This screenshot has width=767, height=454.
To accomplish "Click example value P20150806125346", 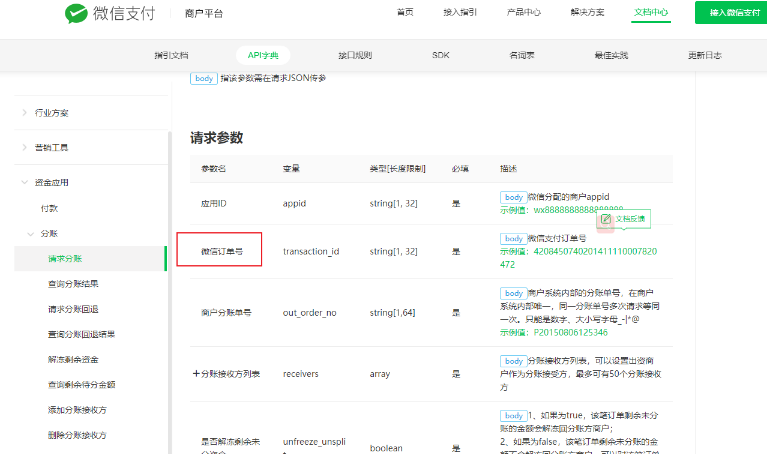I will pos(570,333).
